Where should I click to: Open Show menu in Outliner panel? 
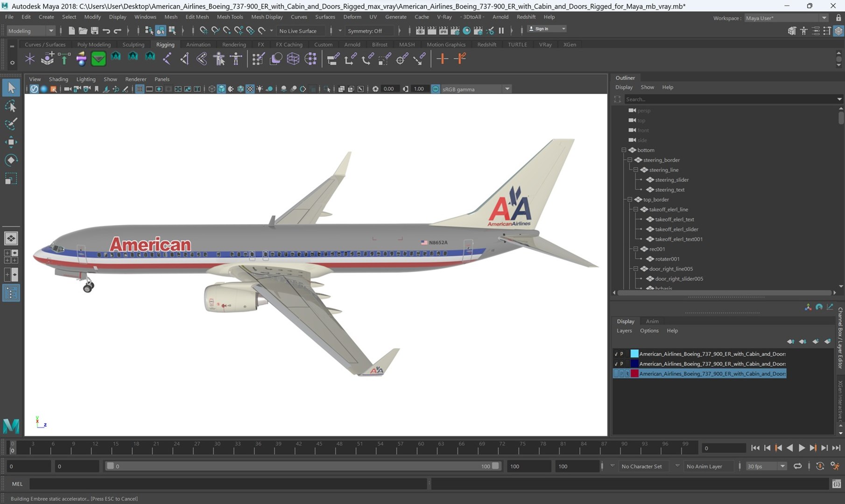pyautogui.click(x=647, y=87)
